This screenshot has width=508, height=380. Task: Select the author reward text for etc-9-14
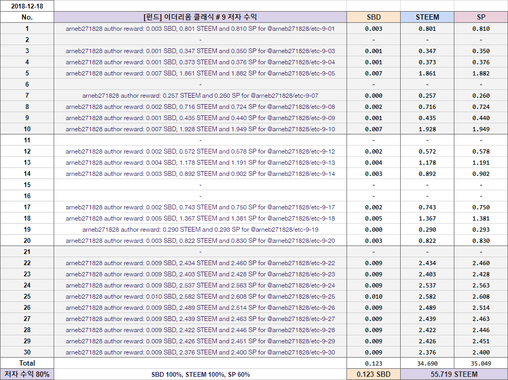click(x=200, y=174)
